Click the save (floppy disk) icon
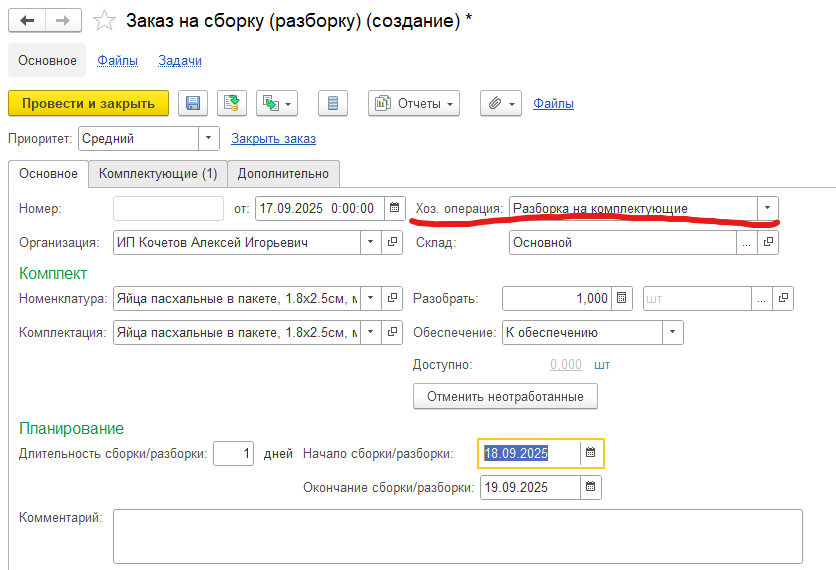Image resolution: width=836 pixels, height=570 pixels. point(193,103)
